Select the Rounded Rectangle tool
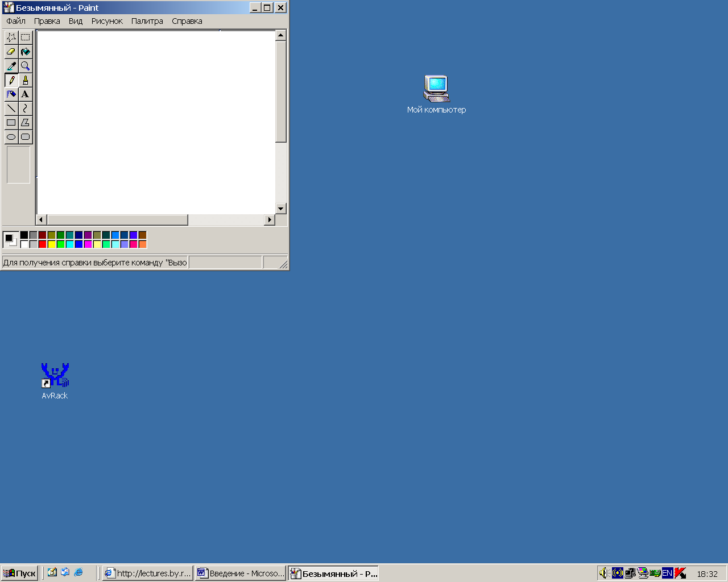 pyautogui.click(x=26, y=137)
